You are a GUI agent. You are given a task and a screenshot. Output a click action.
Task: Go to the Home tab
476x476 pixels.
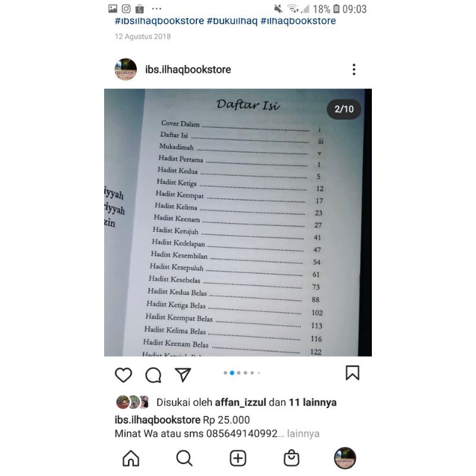[131, 458]
